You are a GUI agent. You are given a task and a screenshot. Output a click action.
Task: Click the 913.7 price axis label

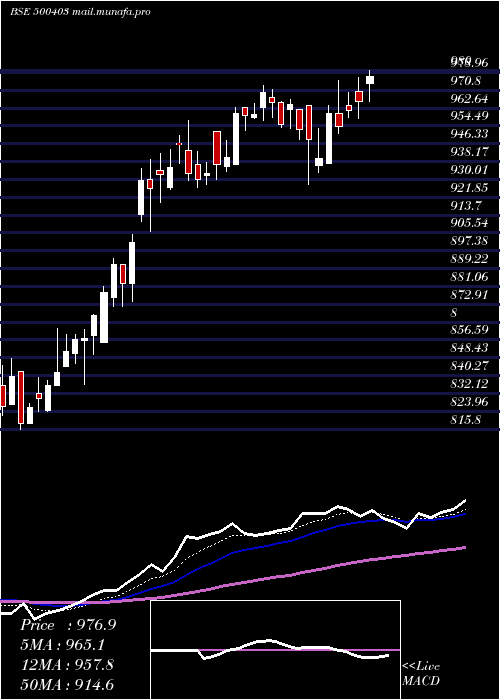pyautogui.click(x=465, y=205)
